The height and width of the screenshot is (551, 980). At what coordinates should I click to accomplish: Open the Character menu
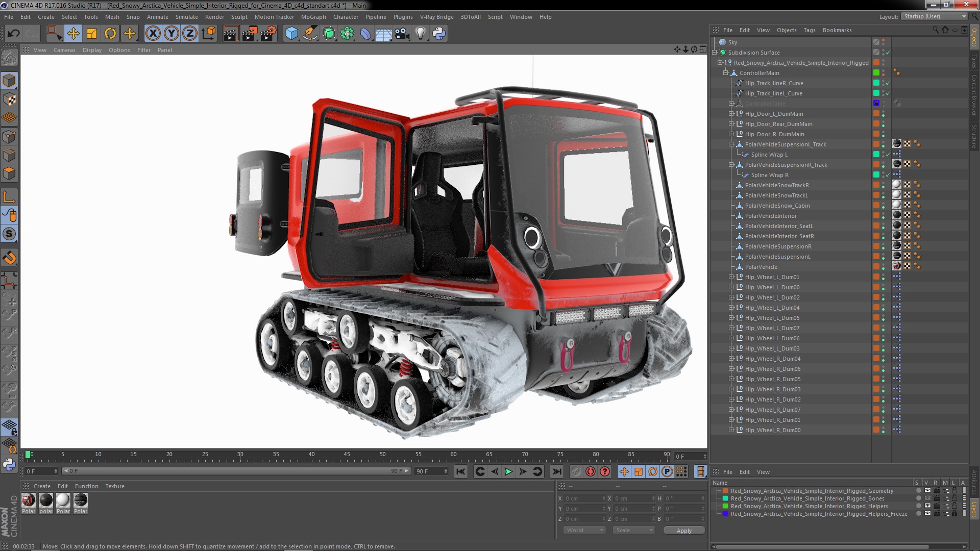(346, 17)
